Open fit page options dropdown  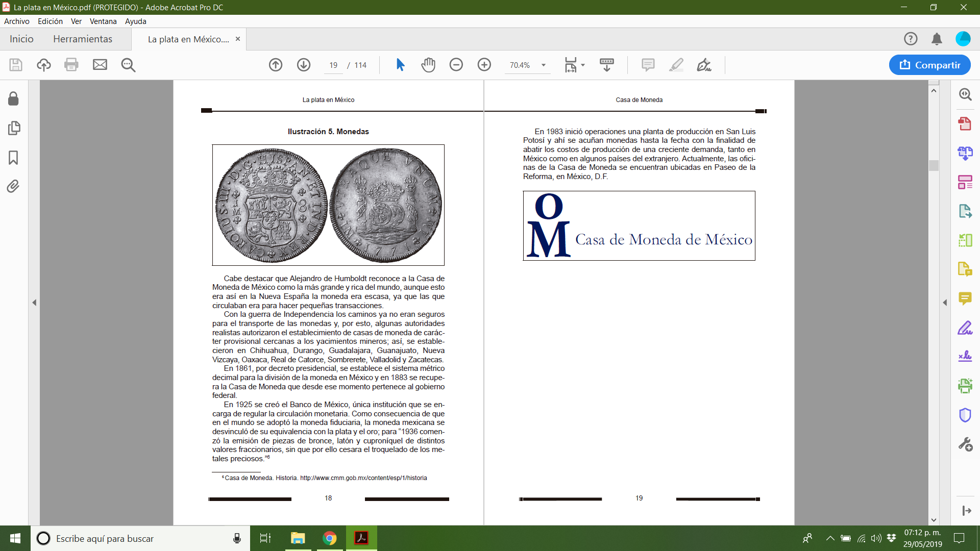583,65
